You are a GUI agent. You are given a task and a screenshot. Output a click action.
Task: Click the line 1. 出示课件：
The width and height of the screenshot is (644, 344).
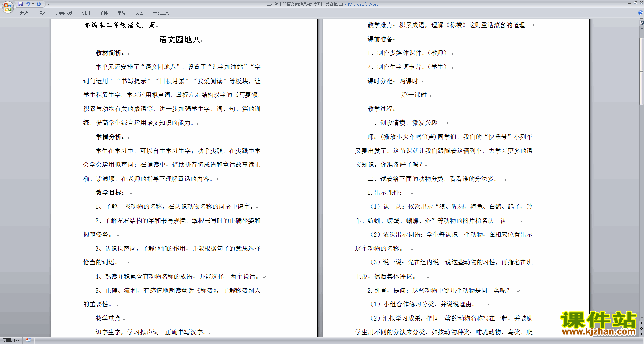[385, 193]
